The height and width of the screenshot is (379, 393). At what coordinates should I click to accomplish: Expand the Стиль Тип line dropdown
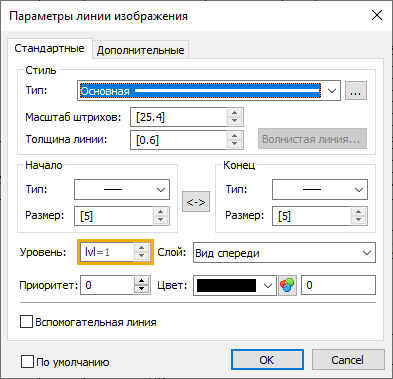click(209, 91)
